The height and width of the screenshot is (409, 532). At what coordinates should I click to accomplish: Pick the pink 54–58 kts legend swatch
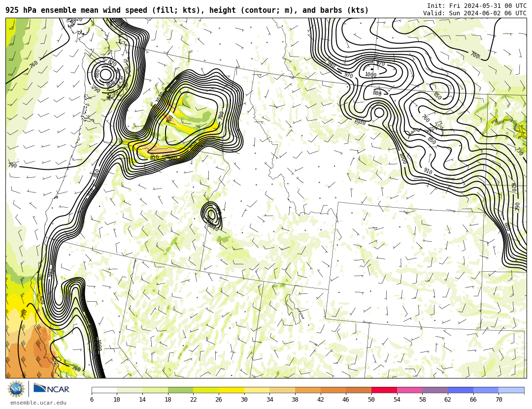(x=409, y=390)
